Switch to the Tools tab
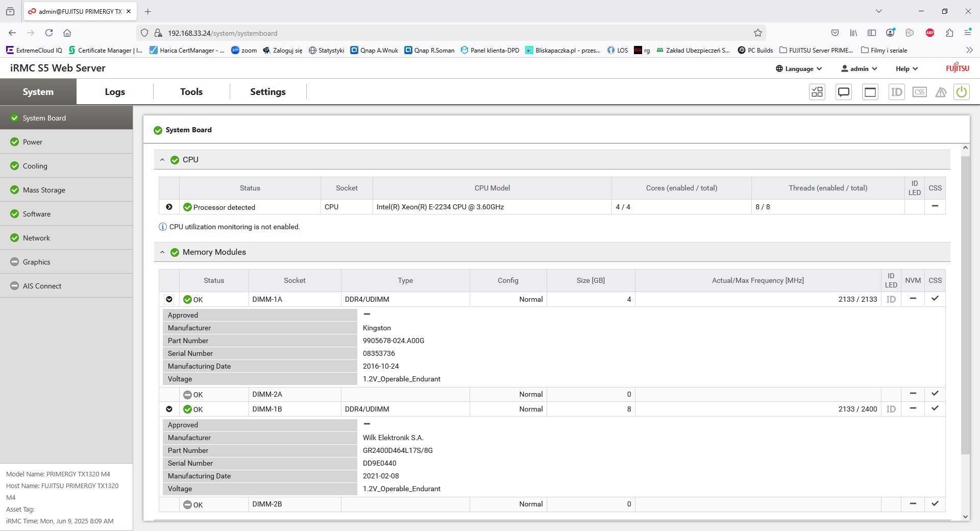 [191, 92]
